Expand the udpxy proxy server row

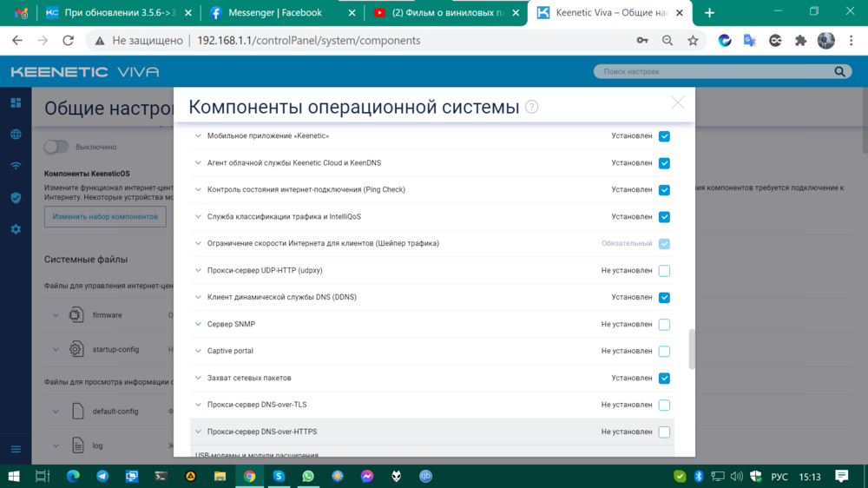pyautogui.click(x=198, y=271)
